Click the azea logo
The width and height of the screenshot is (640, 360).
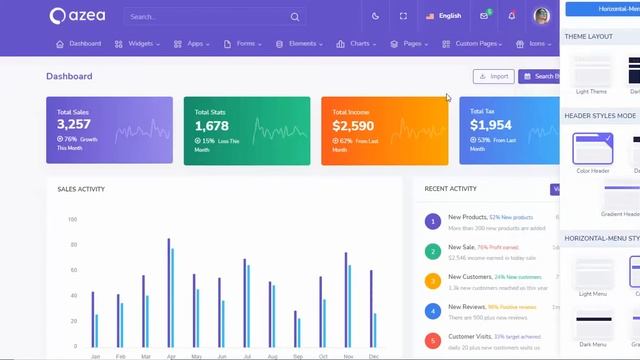pyautogui.click(x=77, y=16)
